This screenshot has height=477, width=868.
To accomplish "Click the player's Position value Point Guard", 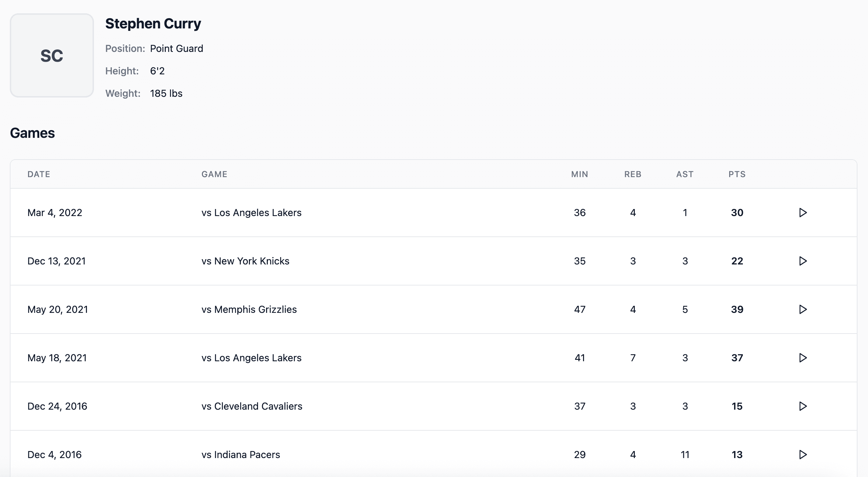I will [x=177, y=48].
